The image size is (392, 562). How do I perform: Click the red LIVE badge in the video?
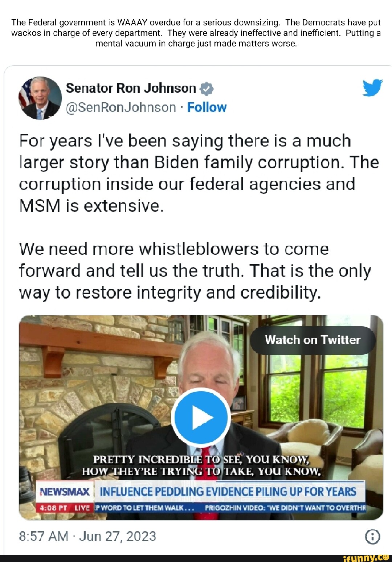click(82, 508)
